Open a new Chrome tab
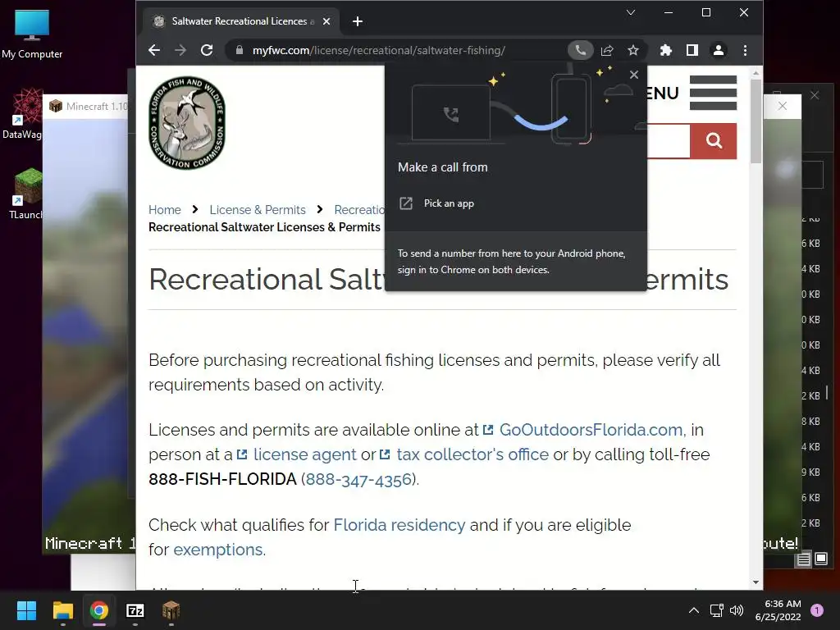Screen dimensions: 840x630 point(358,21)
